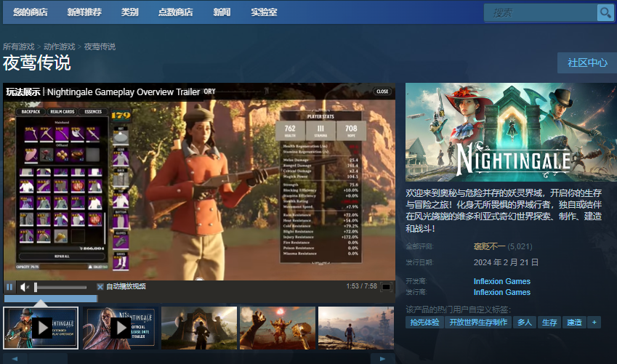The image size is (617, 364).
Task: Adjust the video volume slider
Action: 60,287
